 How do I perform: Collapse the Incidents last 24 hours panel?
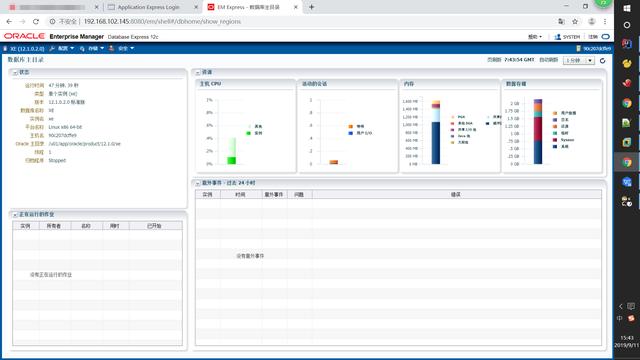click(198, 183)
